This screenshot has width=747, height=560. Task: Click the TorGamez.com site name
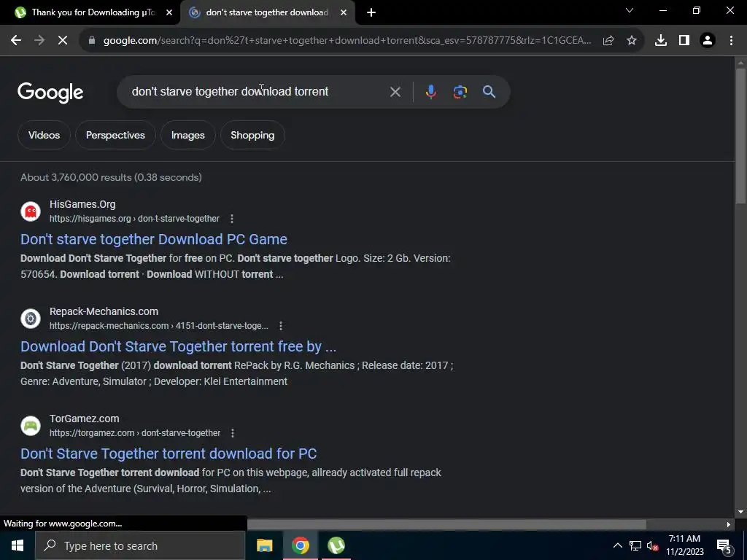[x=85, y=419]
